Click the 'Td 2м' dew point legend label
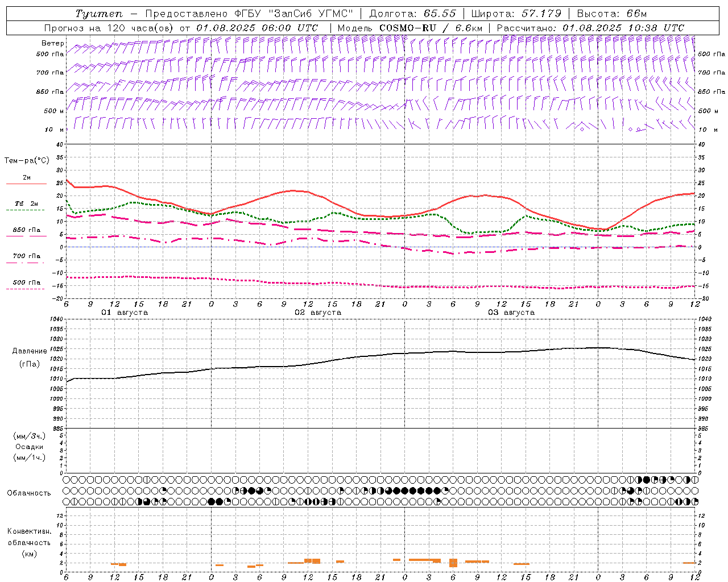728x582 pixels. [x=27, y=203]
